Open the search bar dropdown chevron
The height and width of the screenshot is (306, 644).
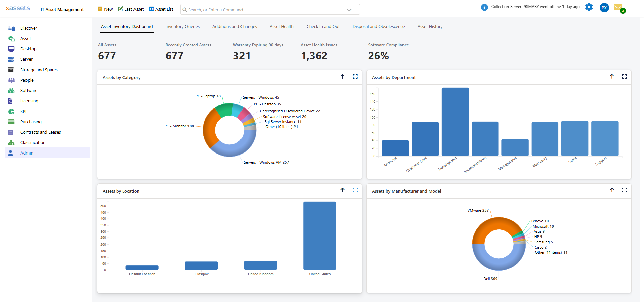click(x=349, y=9)
